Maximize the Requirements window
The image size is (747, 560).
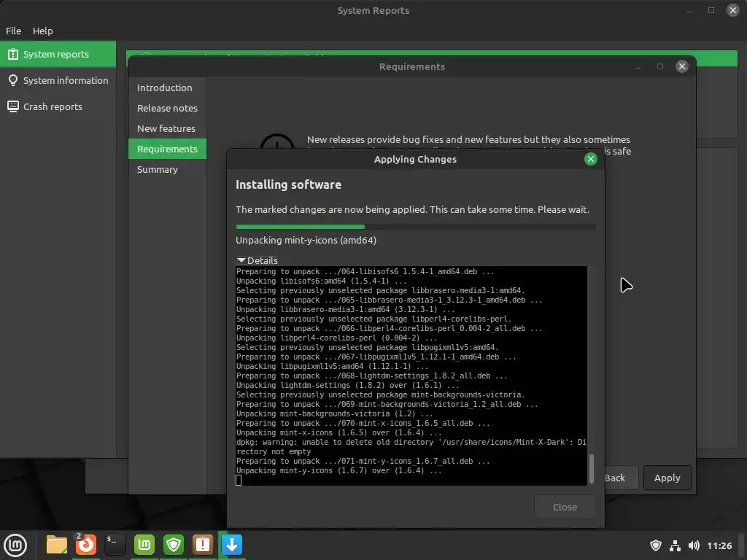tap(659, 66)
